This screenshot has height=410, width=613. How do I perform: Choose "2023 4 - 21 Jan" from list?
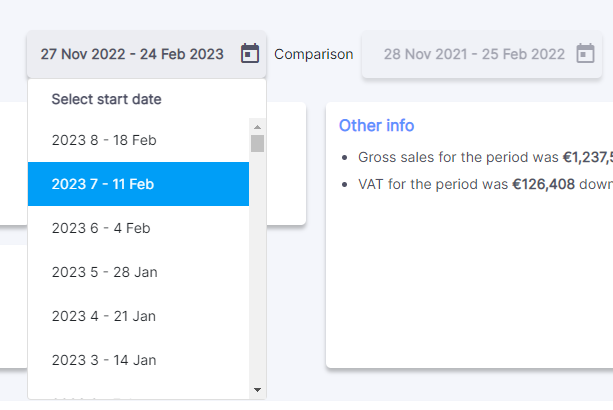104,316
